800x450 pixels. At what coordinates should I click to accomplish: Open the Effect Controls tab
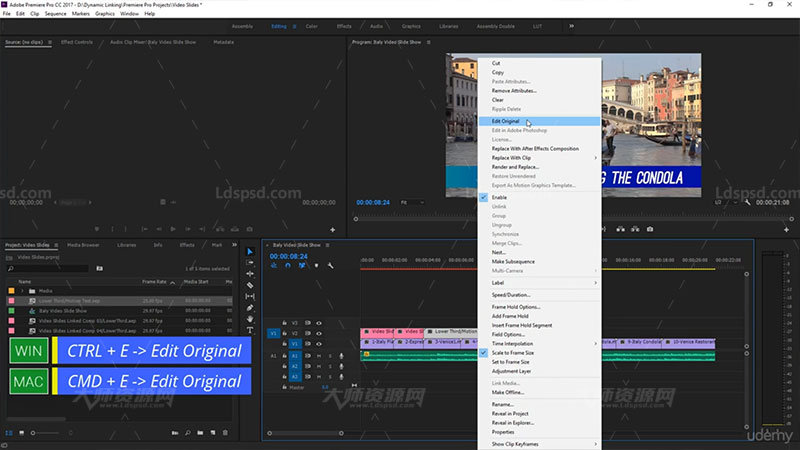77,42
